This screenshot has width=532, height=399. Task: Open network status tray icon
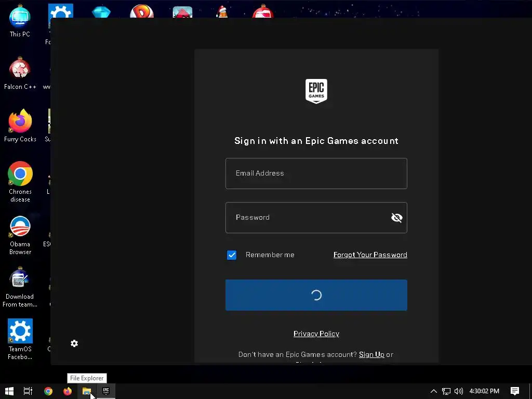[x=446, y=391]
